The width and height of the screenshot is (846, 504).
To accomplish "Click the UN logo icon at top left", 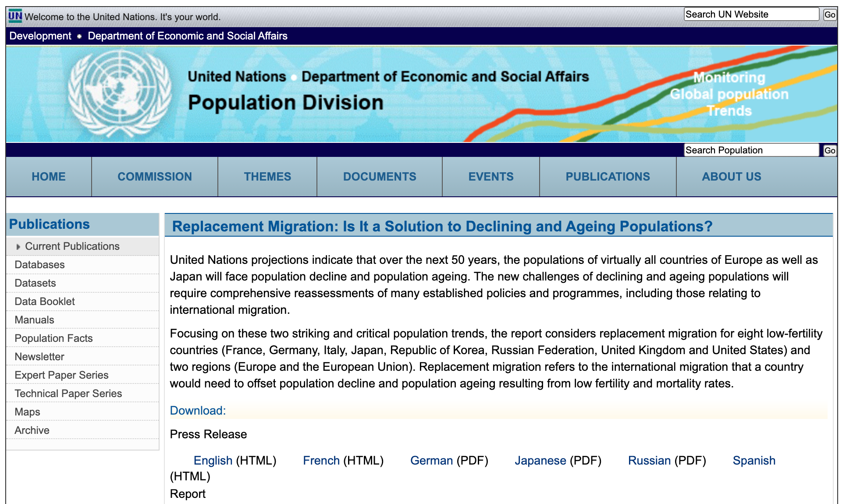I will click(15, 16).
